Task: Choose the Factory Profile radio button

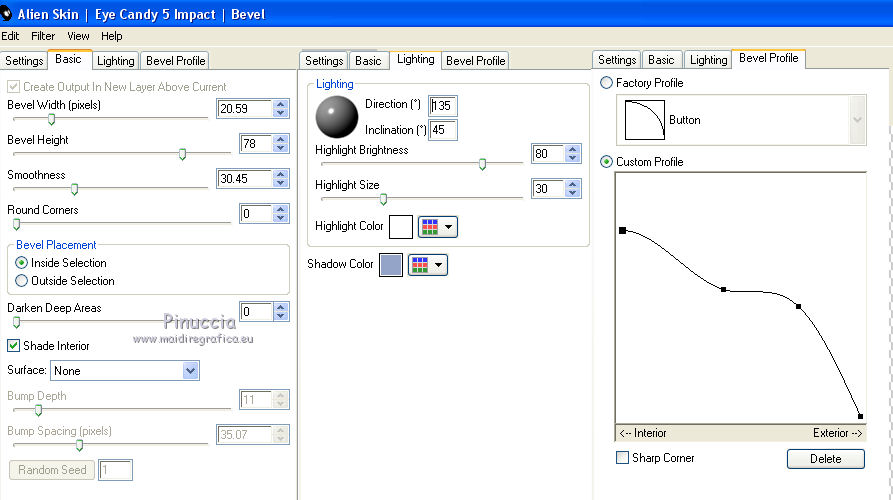Action: (x=607, y=83)
